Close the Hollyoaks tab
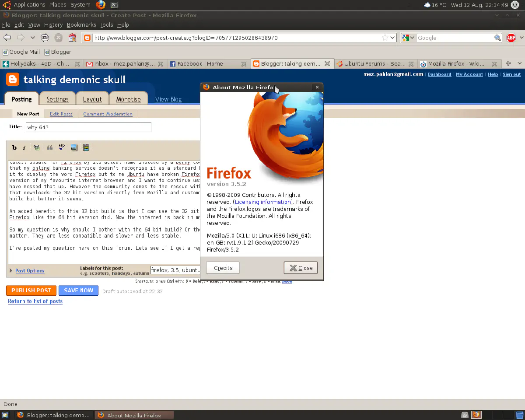This screenshot has height=420, width=525. (x=77, y=64)
